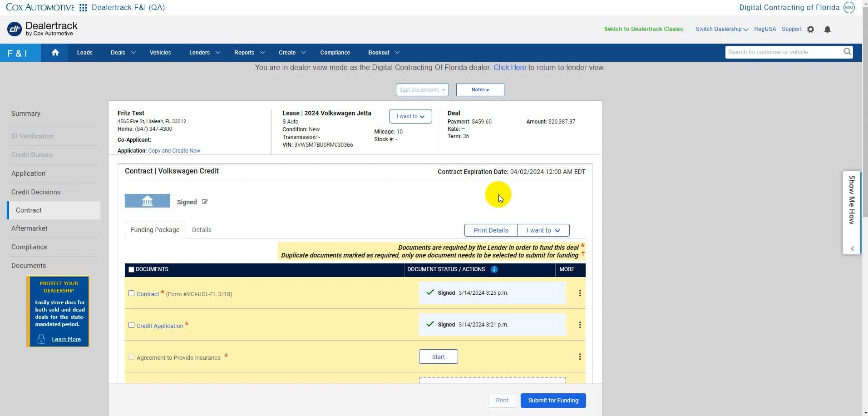Viewport: 868px width, 416px height.
Task: Expand the Switch Dealership dropdown
Action: pos(721,29)
